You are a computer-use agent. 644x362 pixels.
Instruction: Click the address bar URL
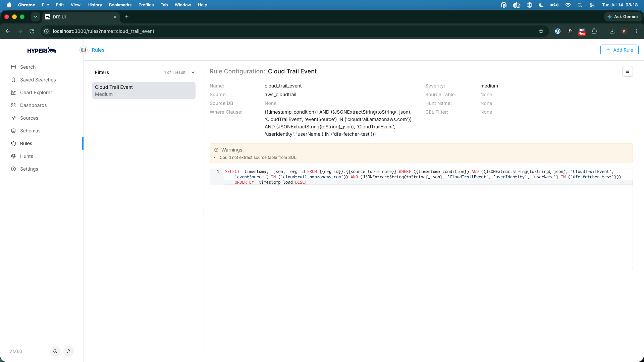[x=104, y=31]
